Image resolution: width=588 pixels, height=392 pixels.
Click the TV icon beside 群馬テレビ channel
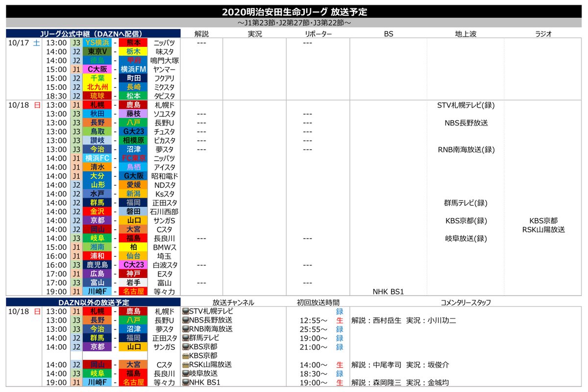[185, 338]
